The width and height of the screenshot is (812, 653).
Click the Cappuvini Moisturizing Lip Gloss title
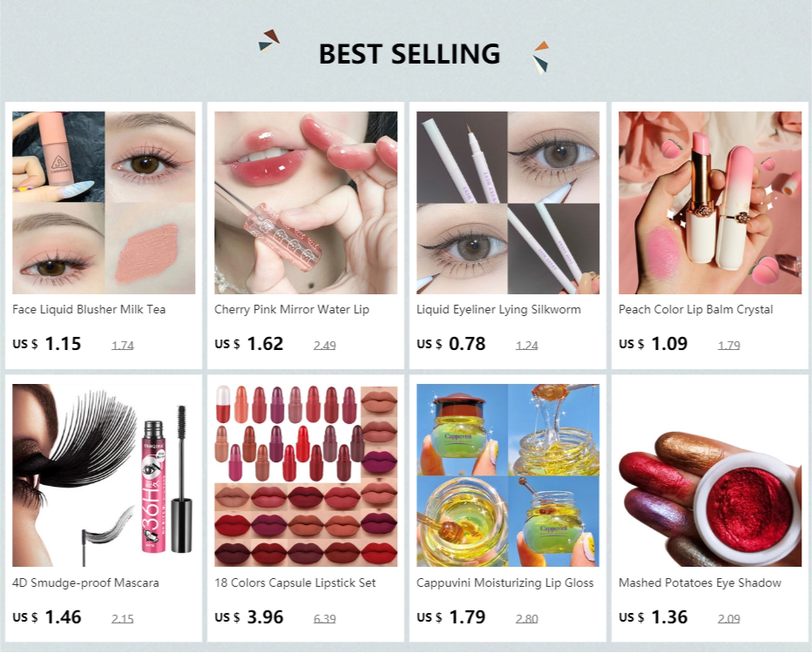505,582
